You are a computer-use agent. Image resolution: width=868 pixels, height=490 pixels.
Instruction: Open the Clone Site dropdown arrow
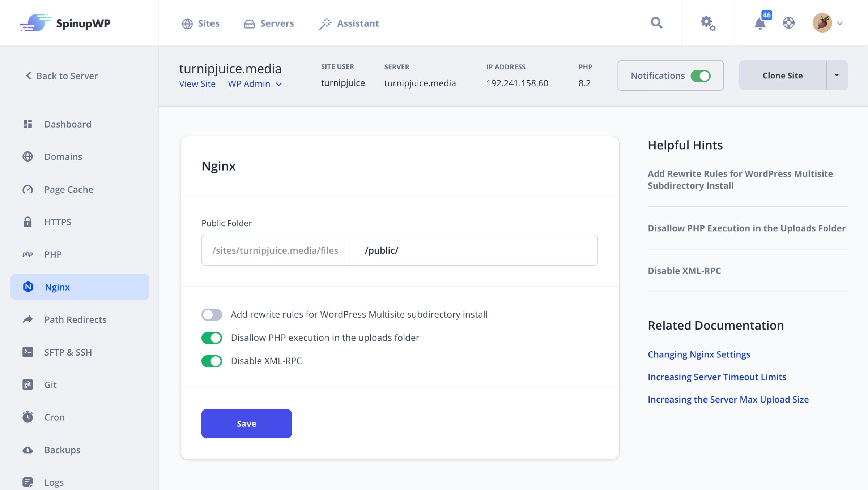pyautogui.click(x=837, y=75)
